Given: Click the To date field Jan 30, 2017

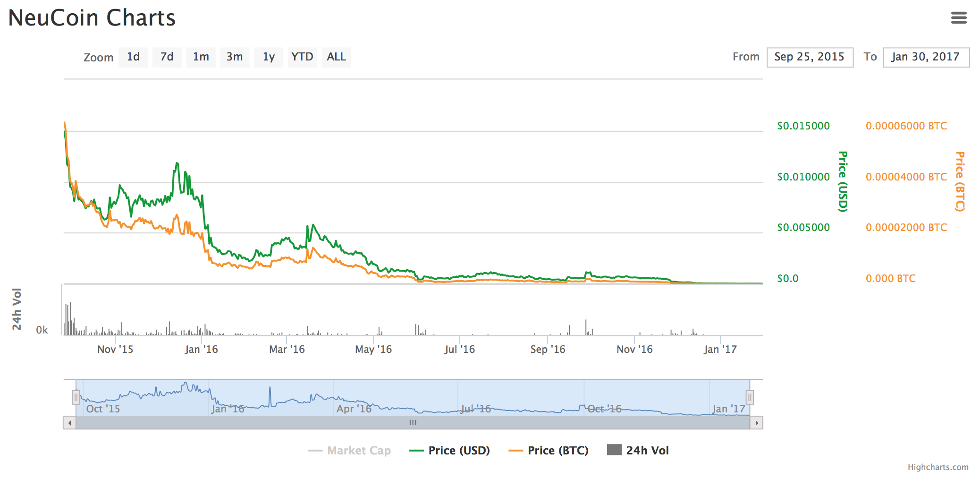Looking at the screenshot, I should point(926,57).
